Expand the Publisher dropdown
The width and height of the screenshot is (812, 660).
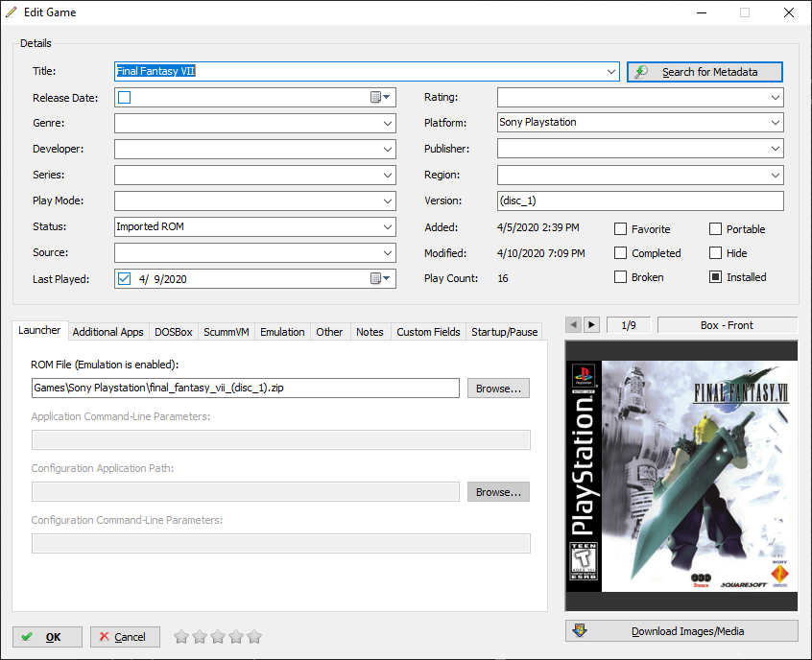click(x=776, y=149)
